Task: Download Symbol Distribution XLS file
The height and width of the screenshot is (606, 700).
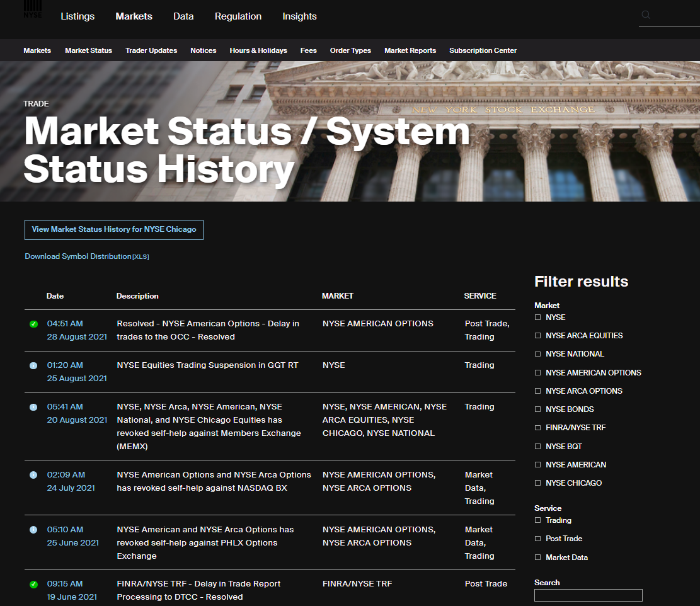Action: [x=86, y=256]
